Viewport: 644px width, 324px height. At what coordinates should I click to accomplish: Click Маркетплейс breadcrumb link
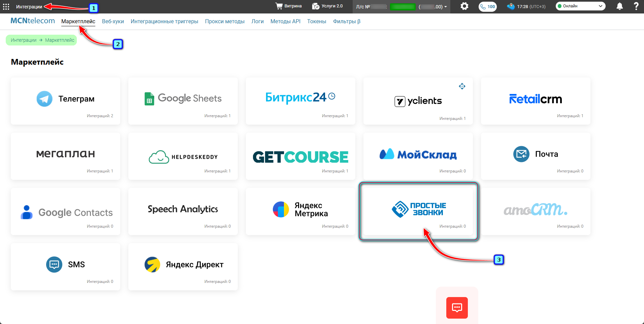60,40
